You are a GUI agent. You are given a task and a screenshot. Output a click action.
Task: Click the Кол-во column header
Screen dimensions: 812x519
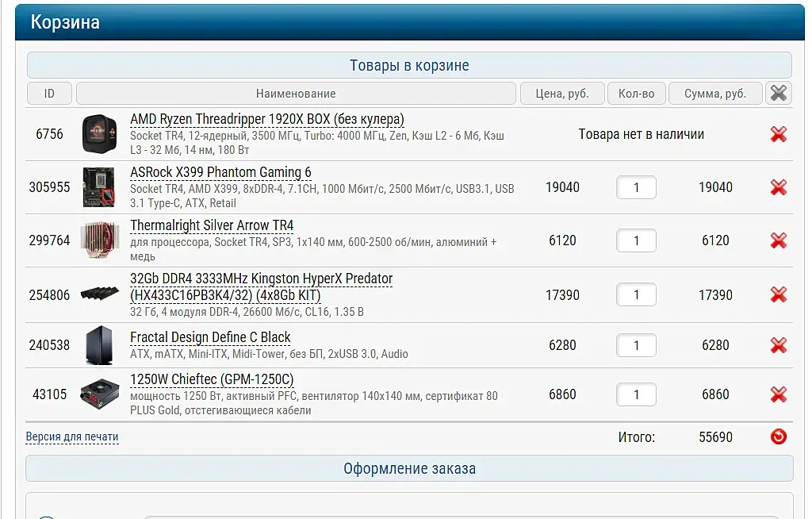tap(637, 94)
